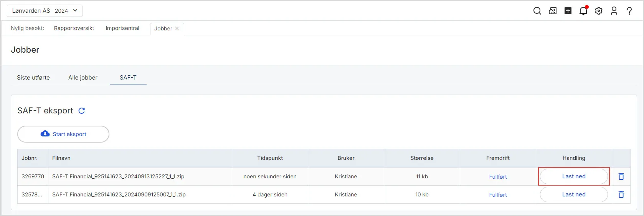Switch to Alle jobber tab

click(83, 78)
